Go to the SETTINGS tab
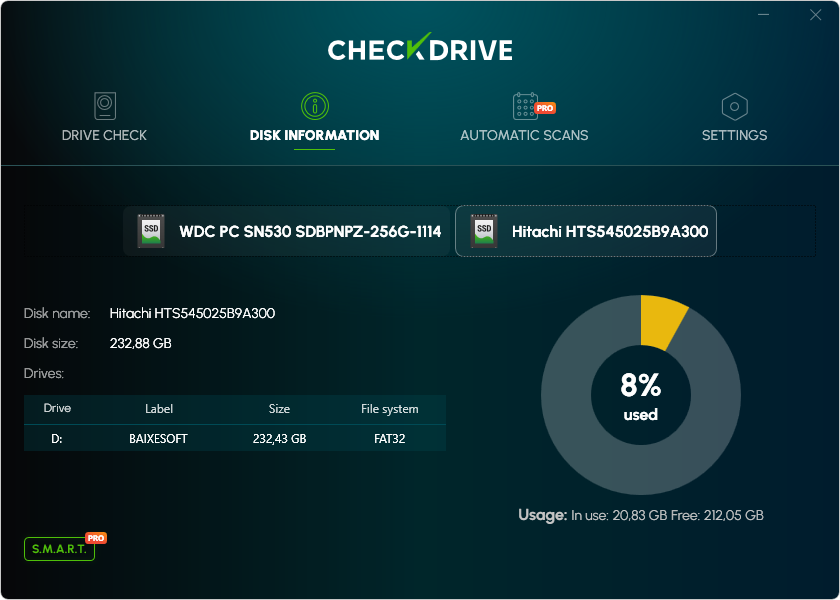The width and height of the screenshot is (840, 600). tap(734, 118)
